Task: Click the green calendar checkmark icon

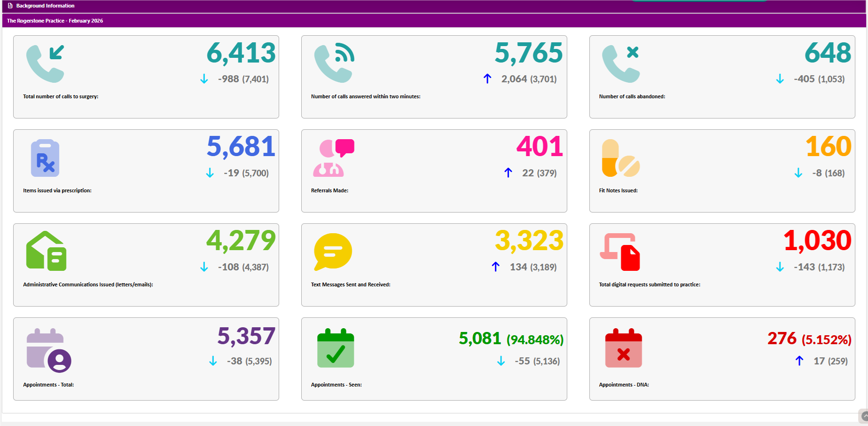Action: [336, 348]
